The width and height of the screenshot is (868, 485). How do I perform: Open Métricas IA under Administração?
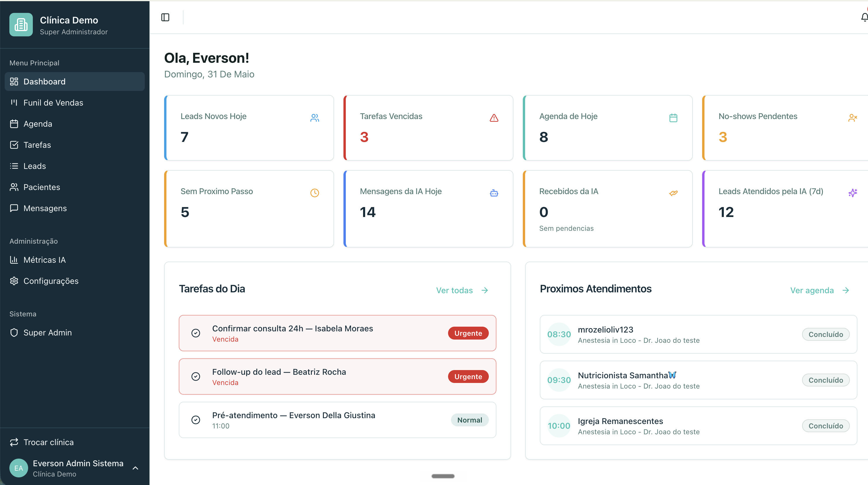(x=74, y=260)
